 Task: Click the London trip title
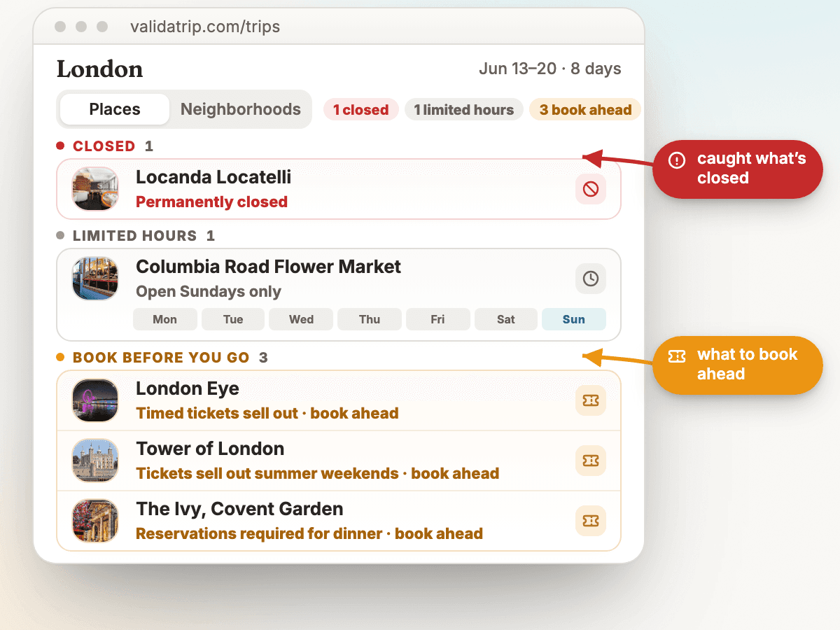tap(99, 69)
